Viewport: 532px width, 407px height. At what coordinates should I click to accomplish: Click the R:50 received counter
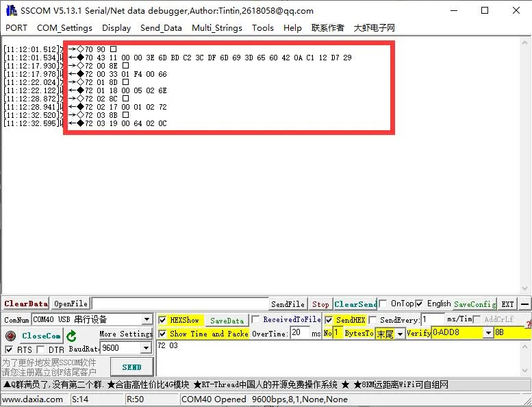[135, 399]
